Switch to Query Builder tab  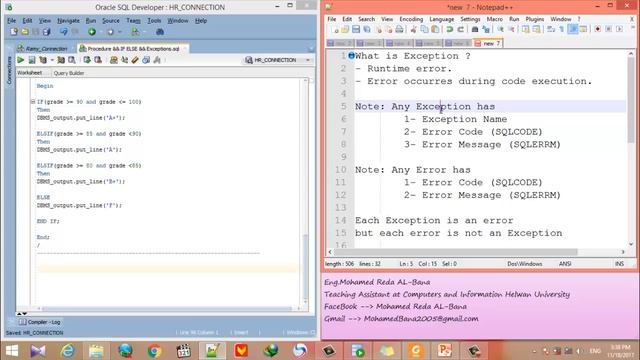(x=69, y=73)
